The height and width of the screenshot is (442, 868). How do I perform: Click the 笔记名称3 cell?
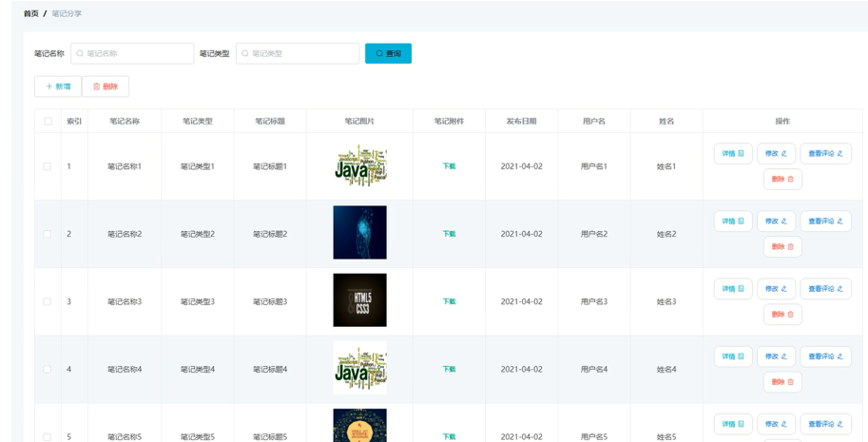(125, 301)
